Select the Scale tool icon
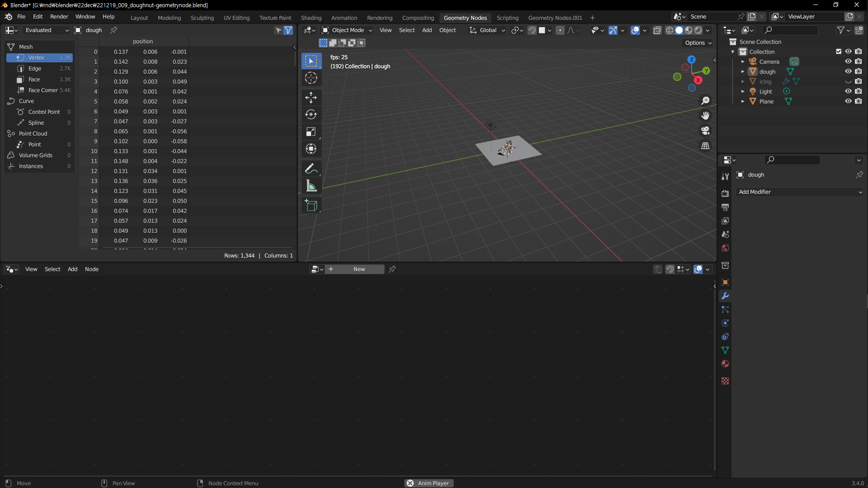Image resolution: width=868 pixels, height=488 pixels. pyautogui.click(x=311, y=131)
